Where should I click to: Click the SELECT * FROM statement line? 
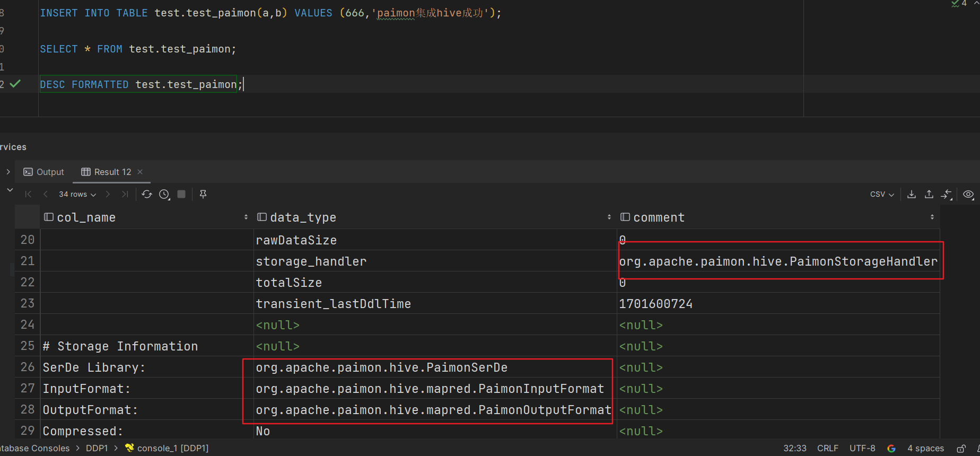tap(138, 49)
